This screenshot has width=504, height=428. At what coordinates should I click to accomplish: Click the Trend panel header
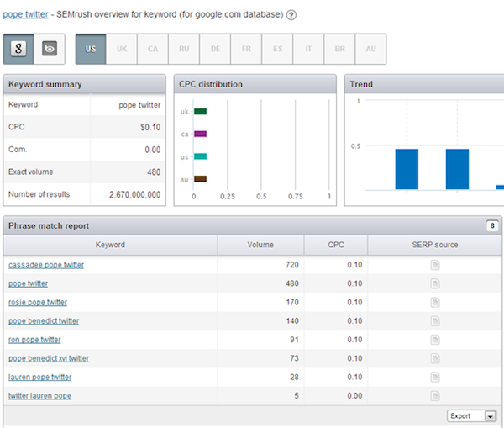tap(424, 84)
